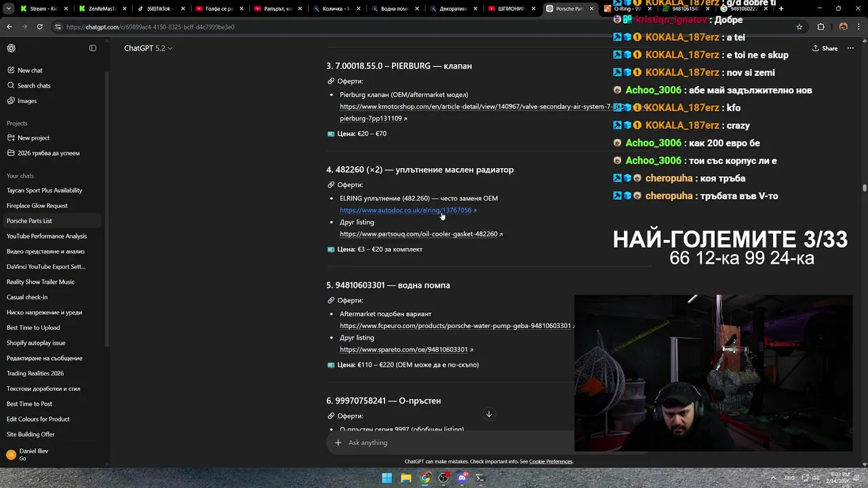Reload the page with the refresh icon

pos(40,27)
